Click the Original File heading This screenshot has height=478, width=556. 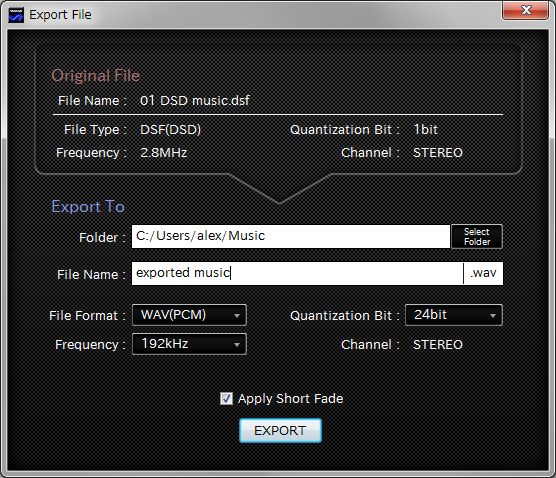(96, 76)
